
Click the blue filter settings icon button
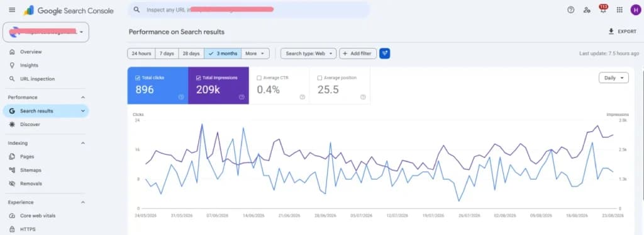pyautogui.click(x=384, y=54)
